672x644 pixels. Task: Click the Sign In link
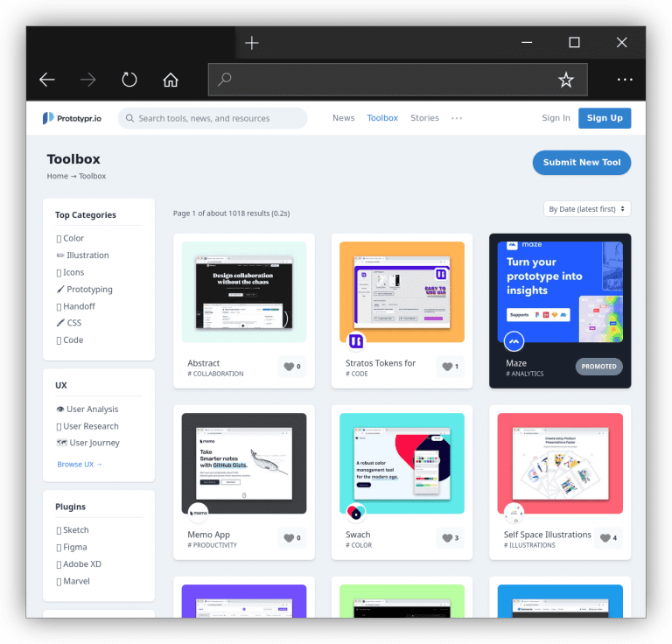pyautogui.click(x=556, y=118)
